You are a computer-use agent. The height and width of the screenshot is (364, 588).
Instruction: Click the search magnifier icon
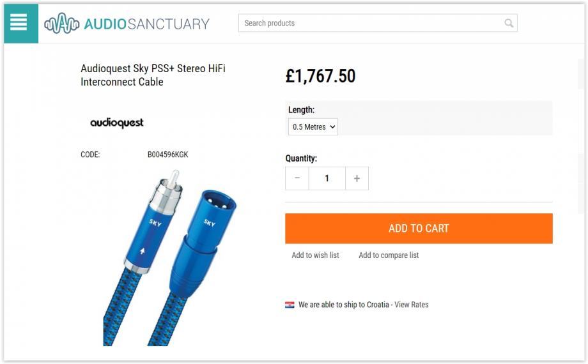(509, 23)
